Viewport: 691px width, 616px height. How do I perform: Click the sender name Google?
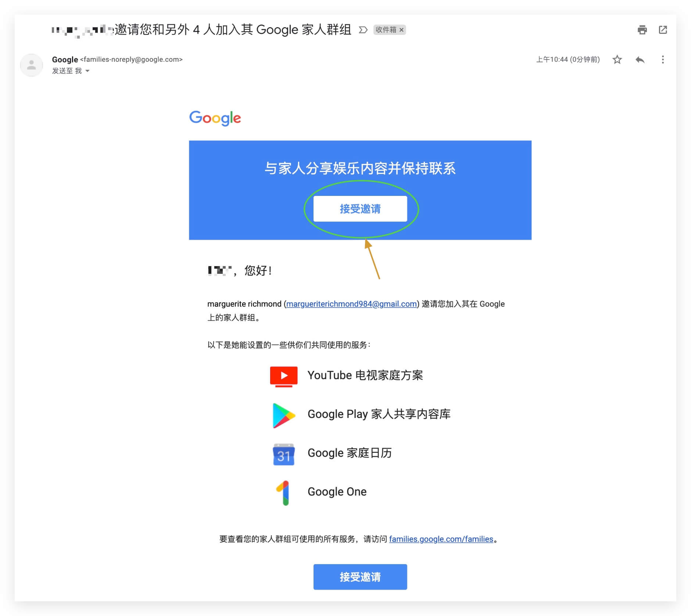tap(65, 60)
